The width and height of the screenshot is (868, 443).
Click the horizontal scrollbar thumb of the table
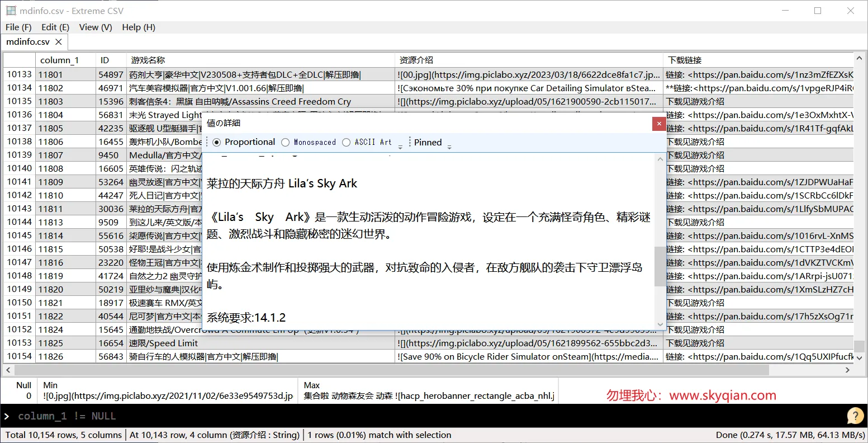pos(391,370)
